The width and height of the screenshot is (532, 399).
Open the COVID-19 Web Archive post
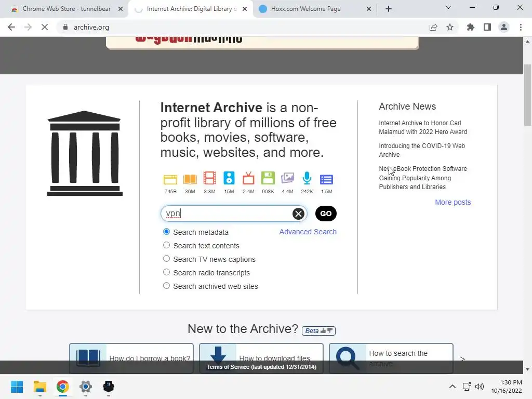(x=422, y=150)
